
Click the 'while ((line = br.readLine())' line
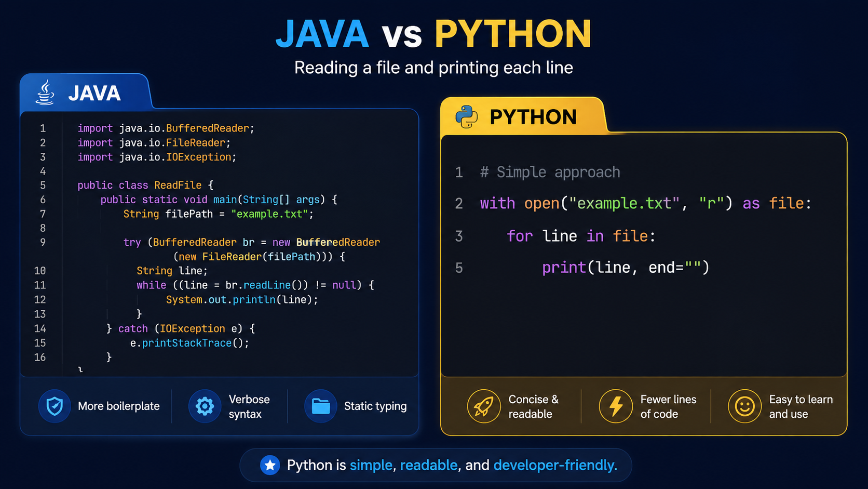[x=255, y=285]
